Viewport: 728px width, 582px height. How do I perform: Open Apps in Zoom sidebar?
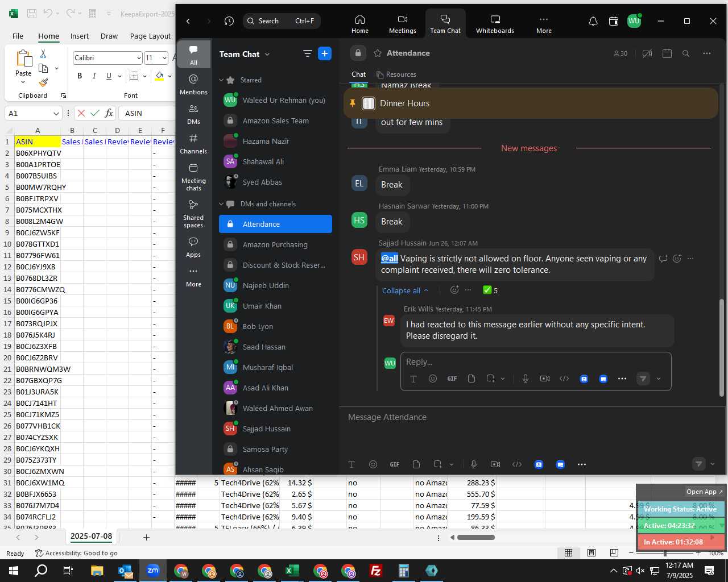(193, 247)
